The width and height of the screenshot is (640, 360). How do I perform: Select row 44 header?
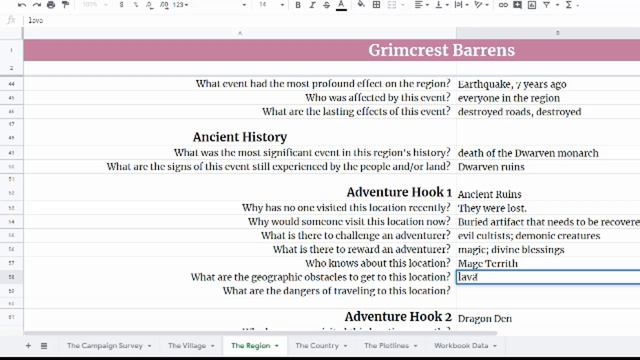coord(11,84)
